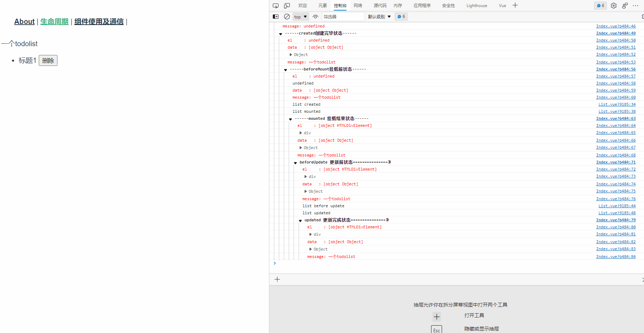Viewport: 644px width, 333px height.
Task: Toggle the console sidebar panel icon
Action: [276, 17]
